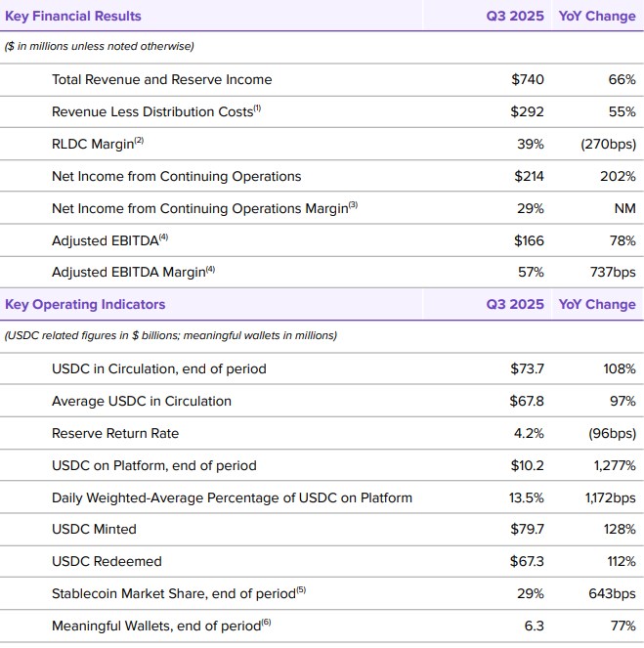
Task: Click the USDC in Circulation, end of period label
Action: coord(158,368)
